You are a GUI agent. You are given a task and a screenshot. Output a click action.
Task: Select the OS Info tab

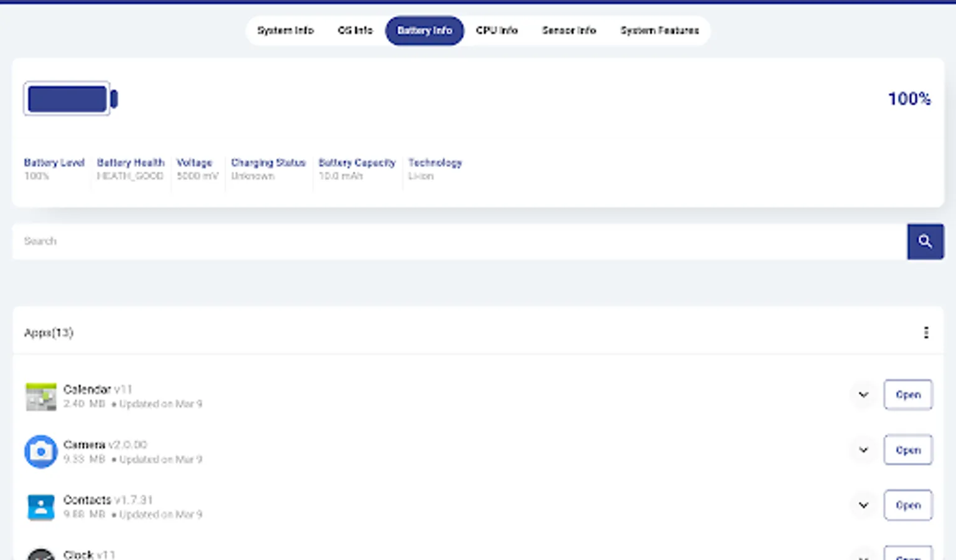tap(355, 30)
